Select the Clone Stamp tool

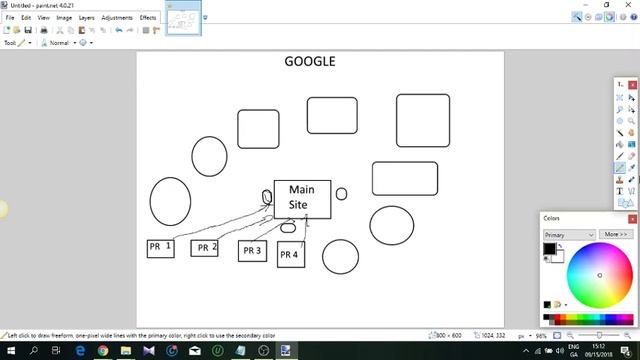point(620,180)
